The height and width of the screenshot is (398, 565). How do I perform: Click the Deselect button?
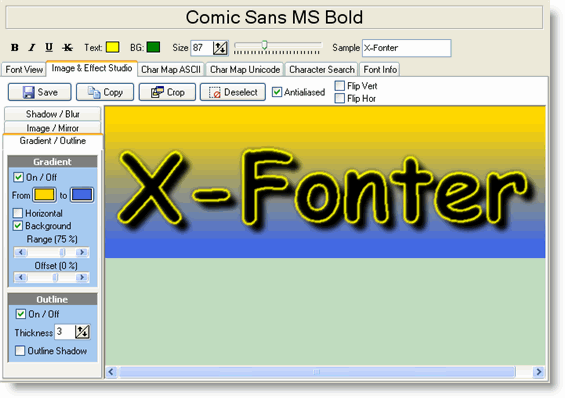coord(233,92)
